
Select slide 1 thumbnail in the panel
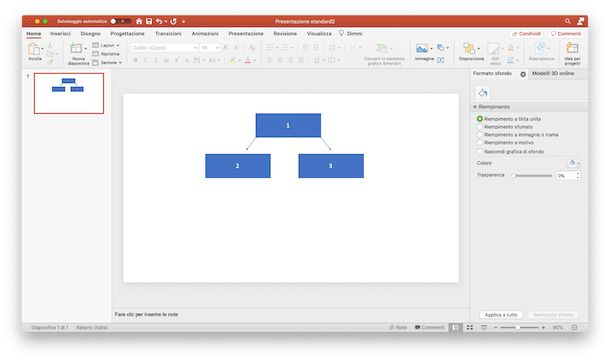pos(69,93)
